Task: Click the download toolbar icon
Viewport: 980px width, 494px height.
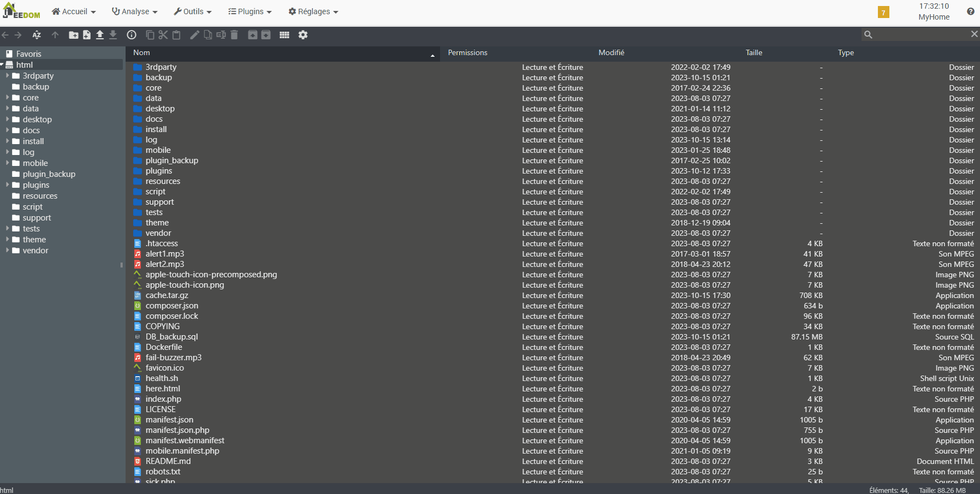Action: point(113,35)
